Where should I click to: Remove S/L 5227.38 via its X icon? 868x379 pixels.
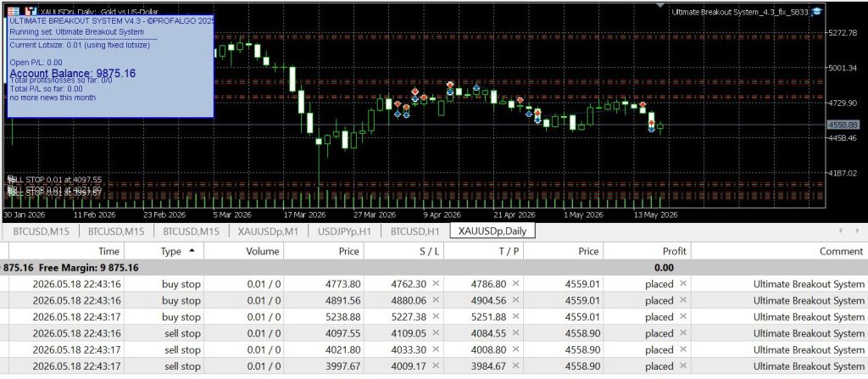coord(436,317)
